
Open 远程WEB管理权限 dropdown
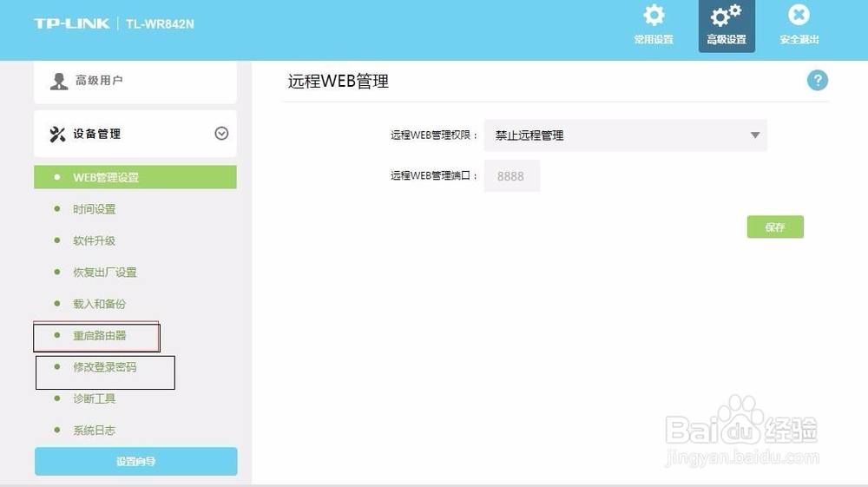[626, 135]
